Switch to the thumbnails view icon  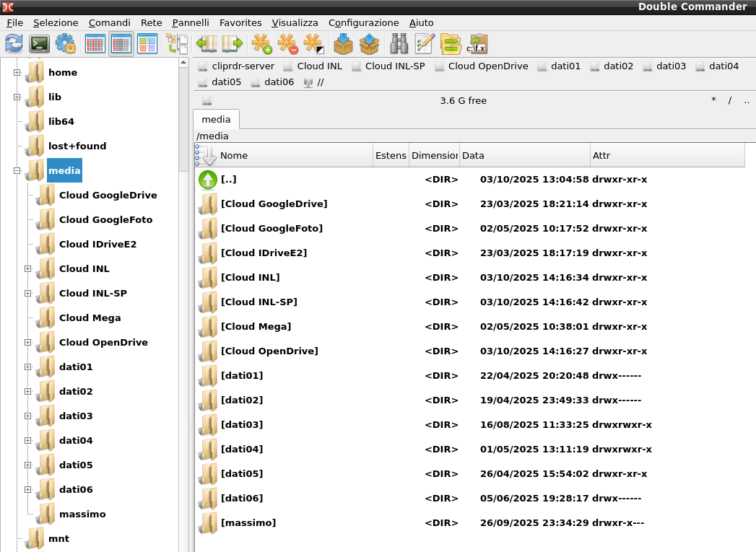point(147,44)
